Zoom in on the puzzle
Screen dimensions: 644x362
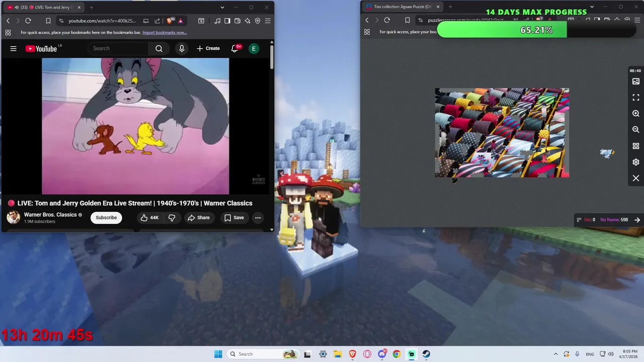pos(636,114)
